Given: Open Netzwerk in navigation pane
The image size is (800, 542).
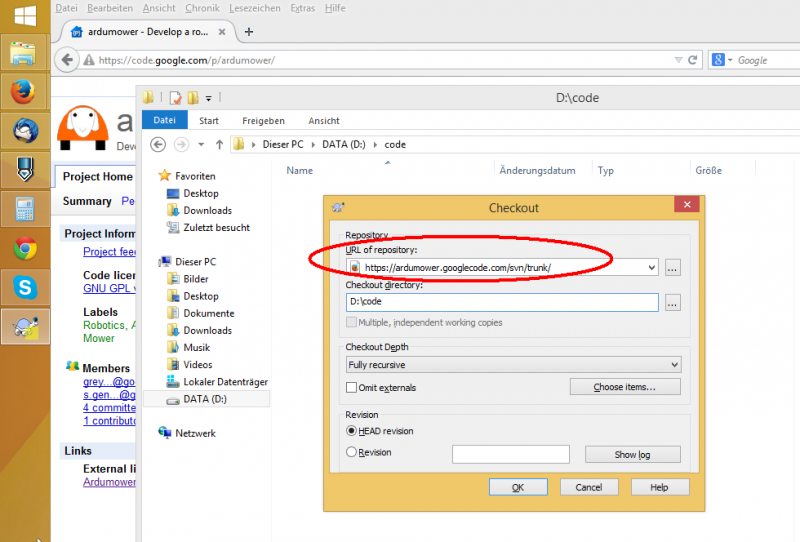Looking at the screenshot, I should 195,433.
